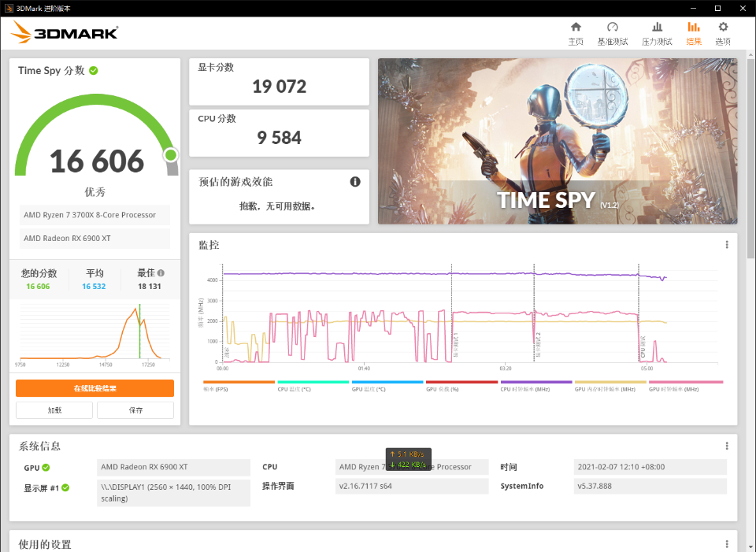Click the 时间 value 2021-02-07 12:10
The width and height of the screenshot is (756, 552).
click(650, 467)
